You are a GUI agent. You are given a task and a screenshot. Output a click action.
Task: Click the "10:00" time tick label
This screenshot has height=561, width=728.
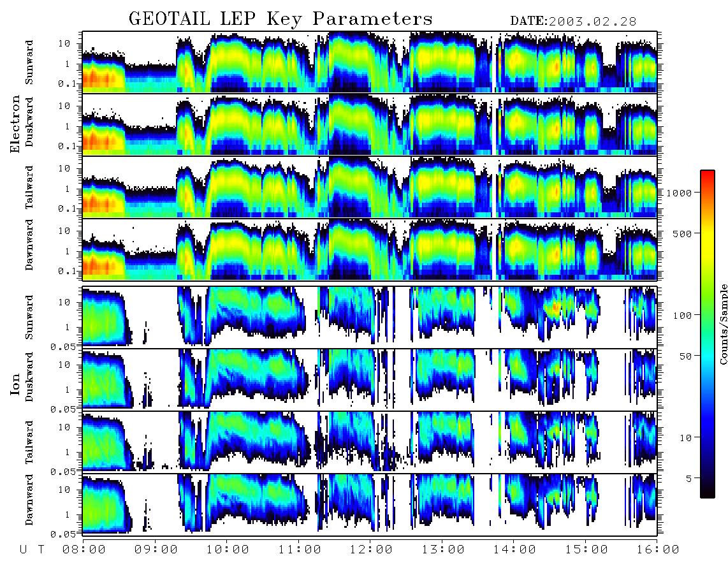point(228,550)
